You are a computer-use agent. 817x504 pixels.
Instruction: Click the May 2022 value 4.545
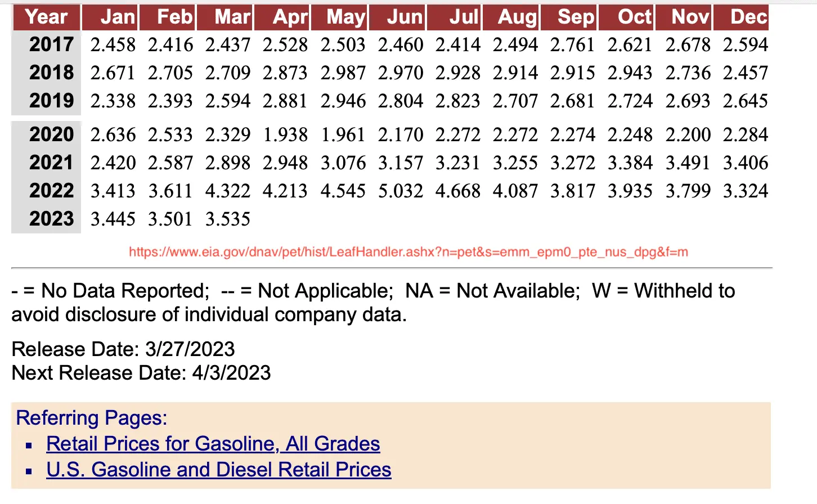343,191
